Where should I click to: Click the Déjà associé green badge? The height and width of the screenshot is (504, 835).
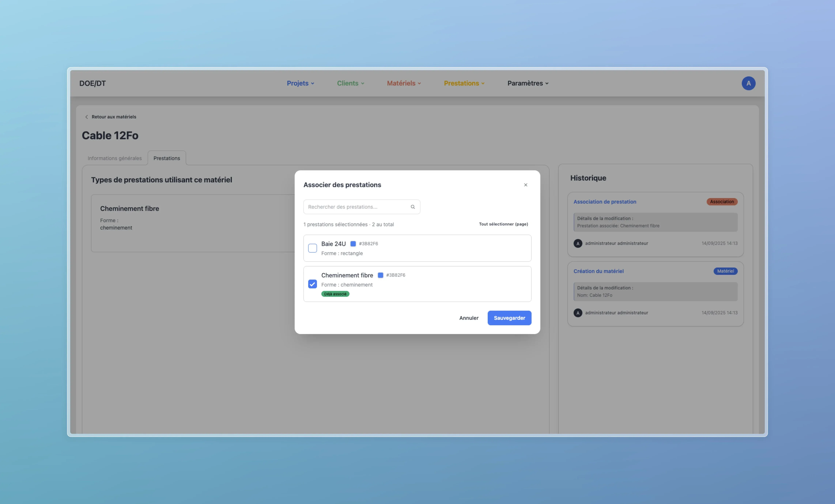click(x=335, y=294)
